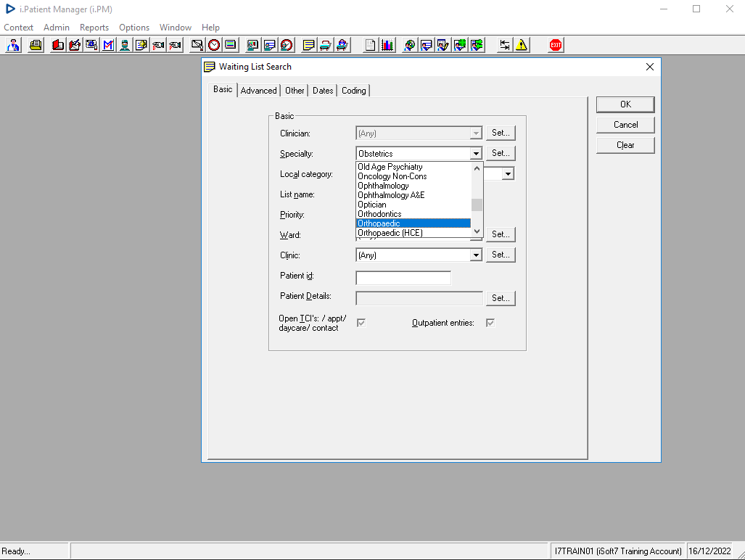Click the standalone red clock toolbar icon

coord(214,45)
